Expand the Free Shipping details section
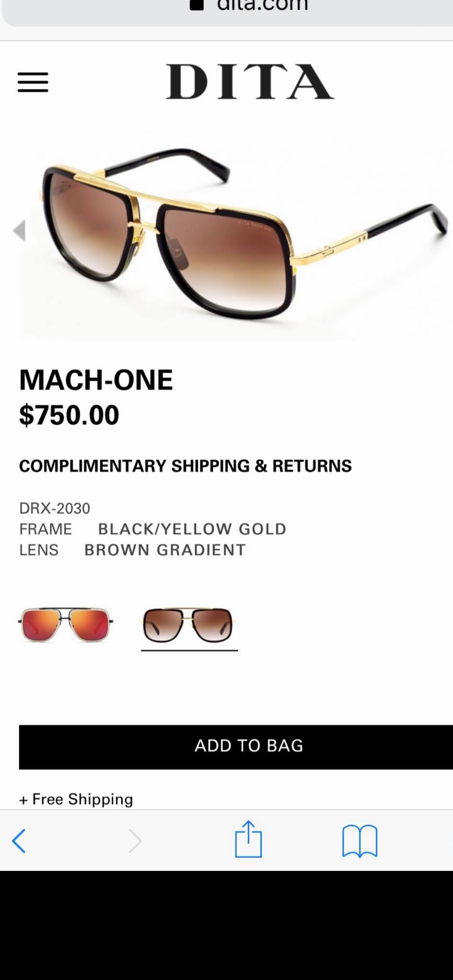 click(x=76, y=799)
